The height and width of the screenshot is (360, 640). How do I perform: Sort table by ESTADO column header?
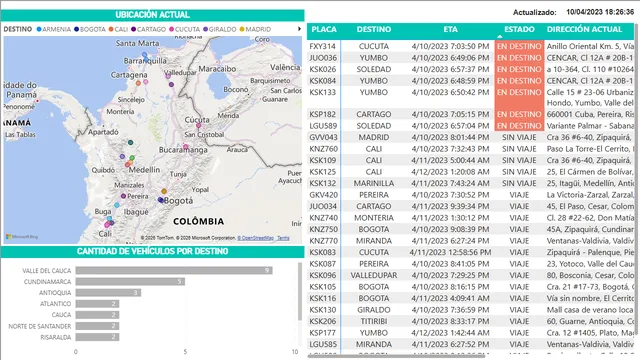pyautogui.click(x=519, y=29)
